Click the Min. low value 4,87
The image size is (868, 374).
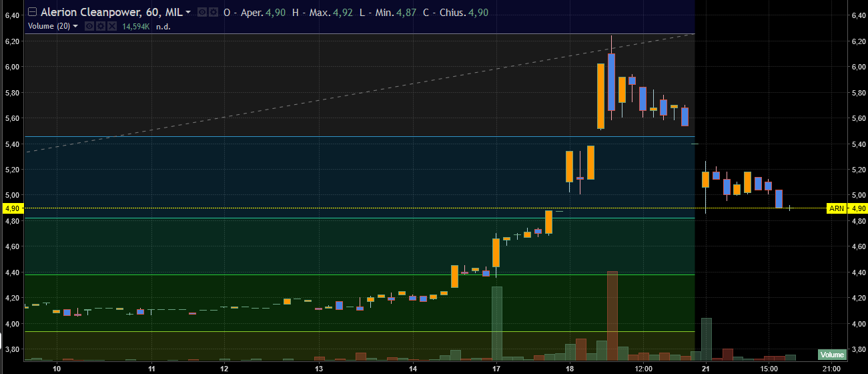(x=405, y=12)
